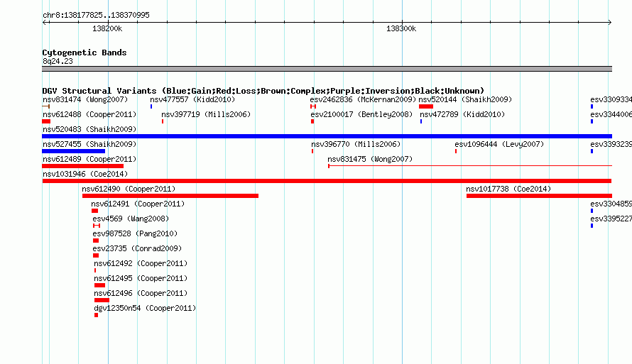Click the long blue nsv520483 gain bar

(327, 136)
